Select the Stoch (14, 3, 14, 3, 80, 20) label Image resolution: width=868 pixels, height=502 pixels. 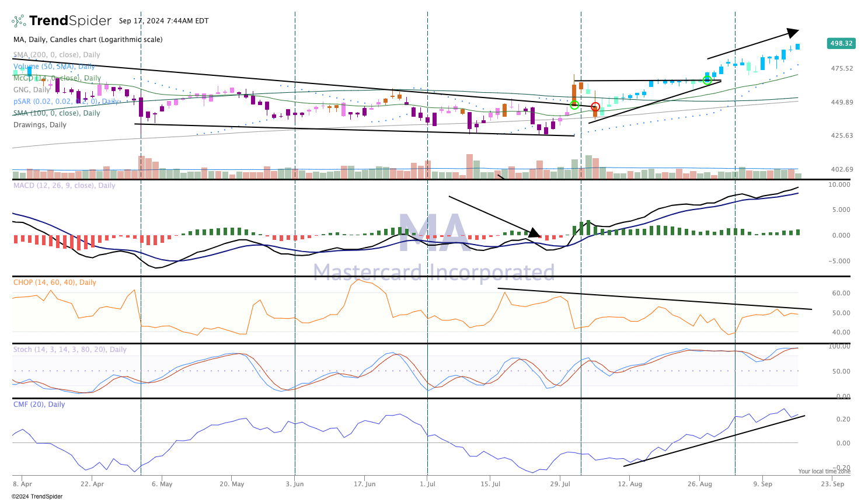click(x=70, y=350)
